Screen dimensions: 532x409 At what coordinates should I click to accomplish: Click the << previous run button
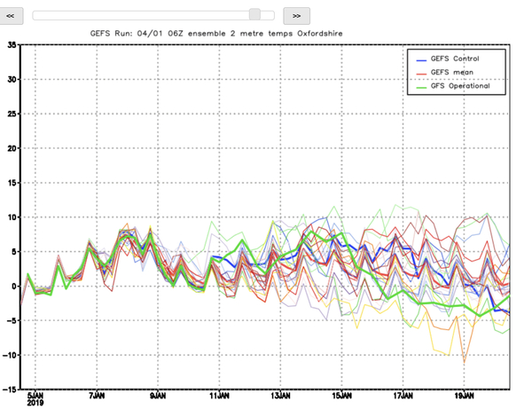click(12, 15)
